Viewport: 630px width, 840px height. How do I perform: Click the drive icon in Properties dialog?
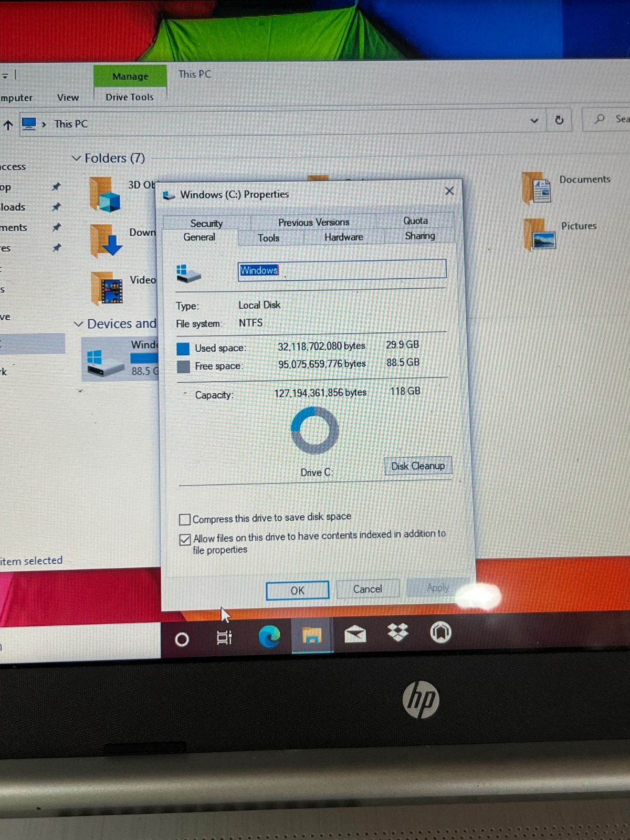pos(188,274)
